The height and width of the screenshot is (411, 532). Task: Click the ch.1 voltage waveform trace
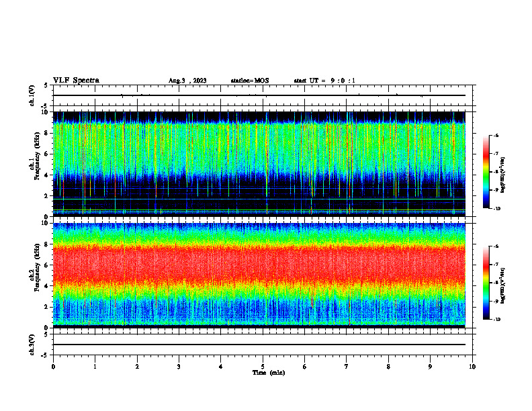click(x=259, y=95)
